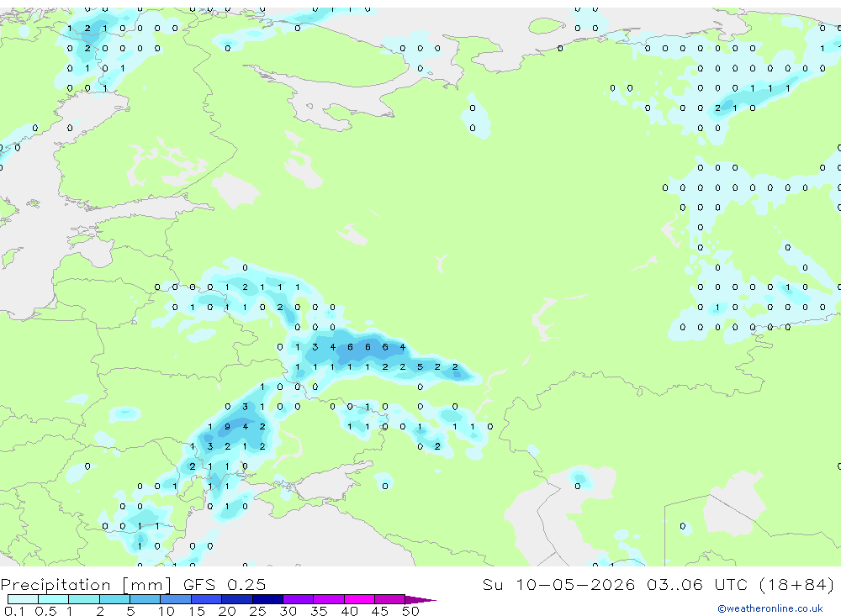The height and width of the screenshot is (616, 841).
Task: Click the '0.1' legend scale label
Action: click(15, 611)
